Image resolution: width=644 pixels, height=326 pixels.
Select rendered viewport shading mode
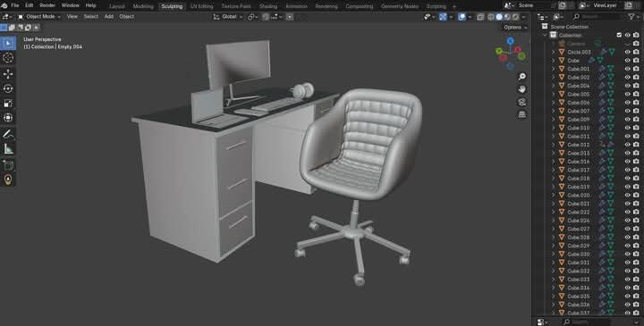(515, 17)
